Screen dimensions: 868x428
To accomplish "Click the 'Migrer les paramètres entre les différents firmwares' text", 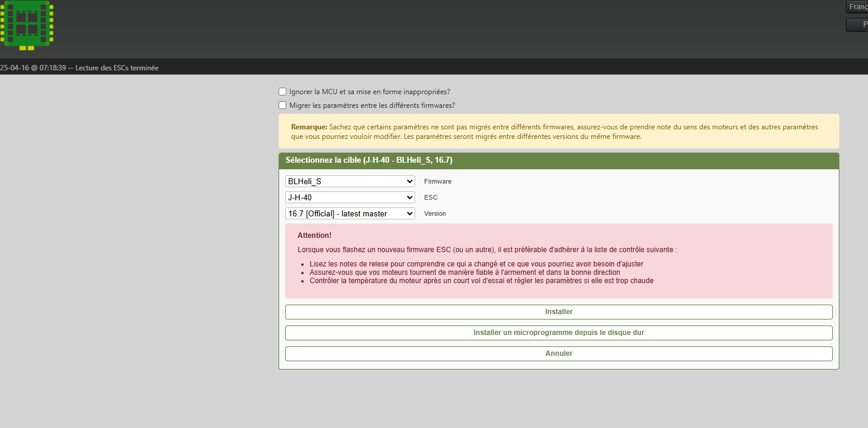I will [x=372, y=106].
